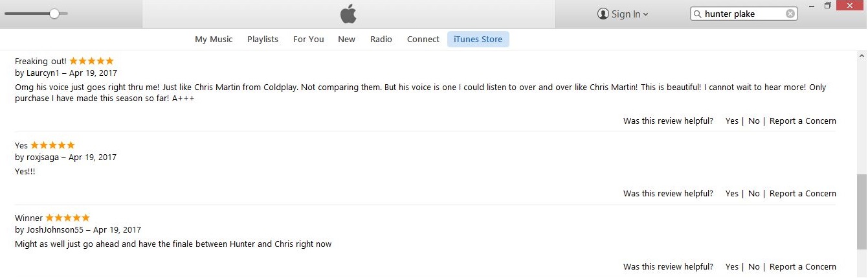
Task: Go to the For You tab
Action: pos(309,39)
